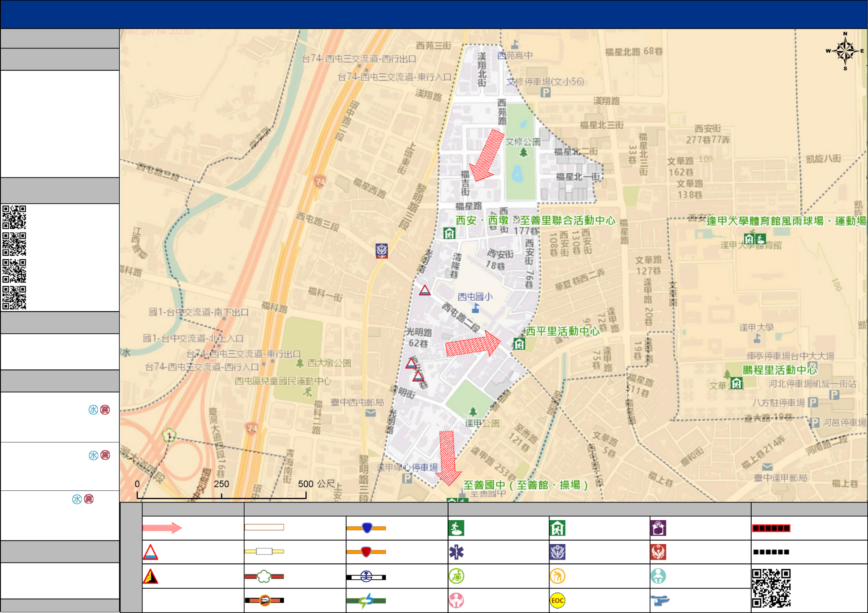
Task: Click the topmost QR code in left panel
Action: click(14, 217)
